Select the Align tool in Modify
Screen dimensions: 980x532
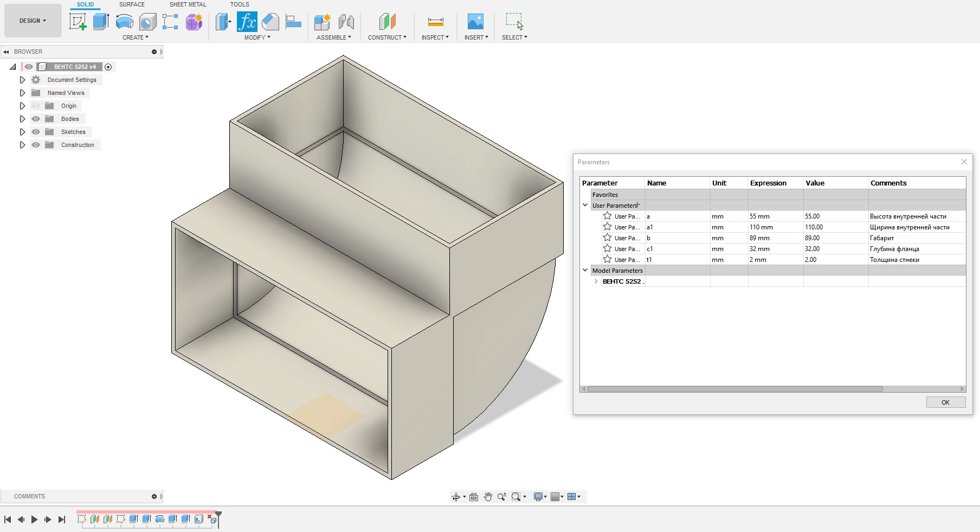click(x=293, y=22)
